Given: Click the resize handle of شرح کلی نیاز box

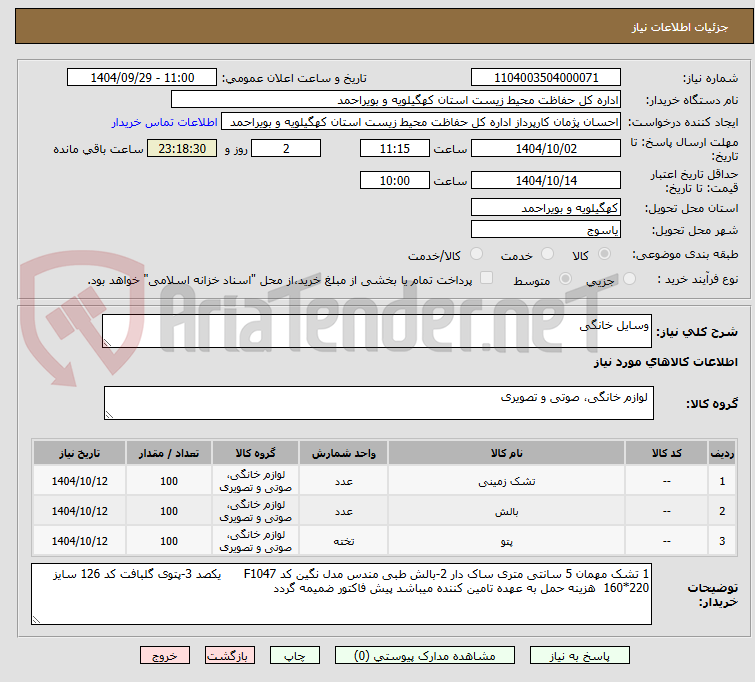Looking at the screenshot, I should (x=107, y=343).
